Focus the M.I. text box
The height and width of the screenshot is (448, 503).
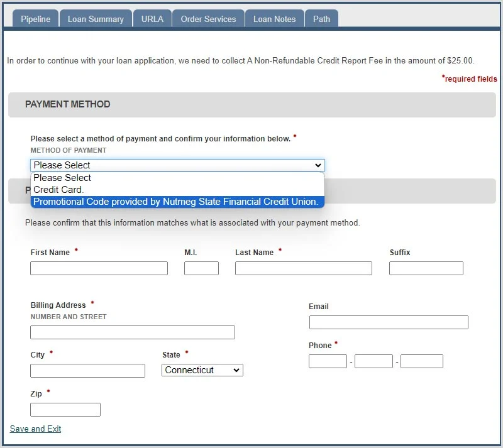[201, 268]
